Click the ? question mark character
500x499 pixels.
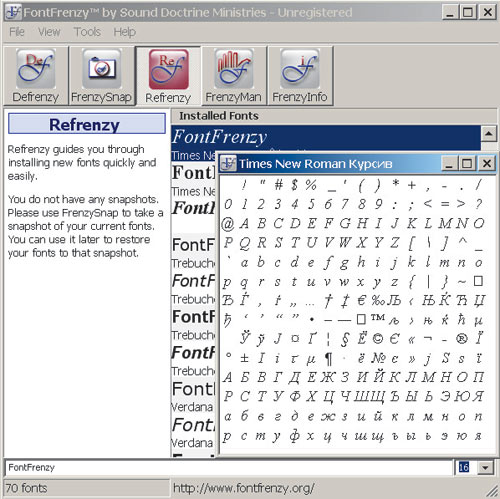point(479,204)
